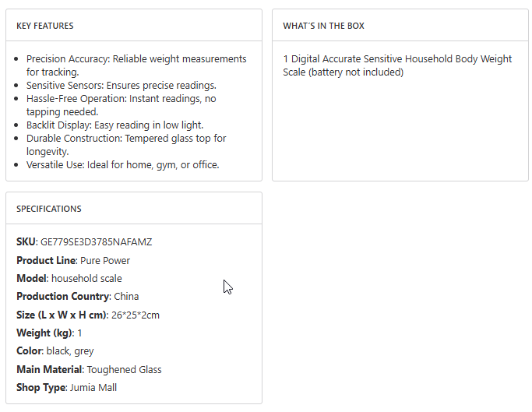The width and height of the screenshot is (532, 412).
Task: Click the Versatile Use feature line
Action: coord(122,164)
